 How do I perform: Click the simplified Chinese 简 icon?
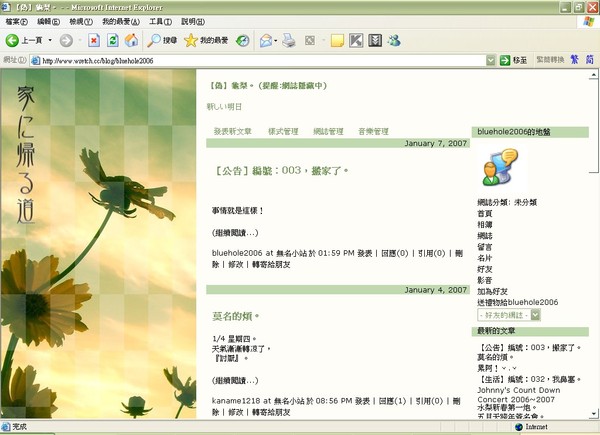point(590,59)
